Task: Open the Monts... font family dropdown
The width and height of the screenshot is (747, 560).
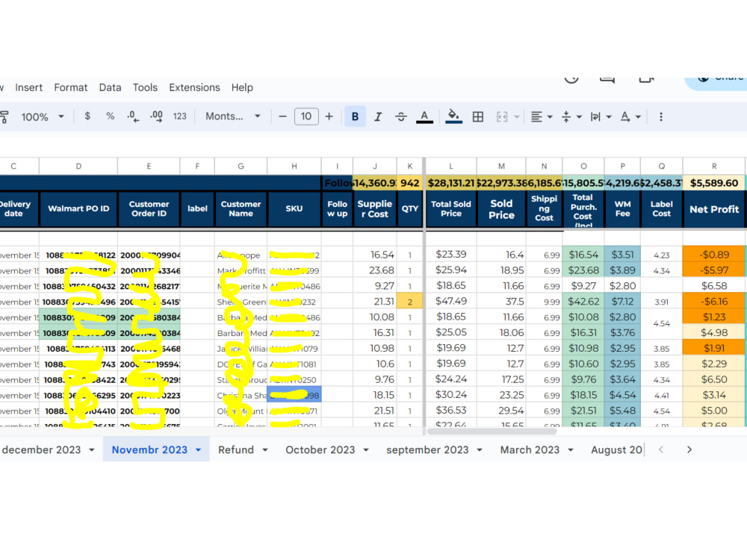Action: (233, 116)
